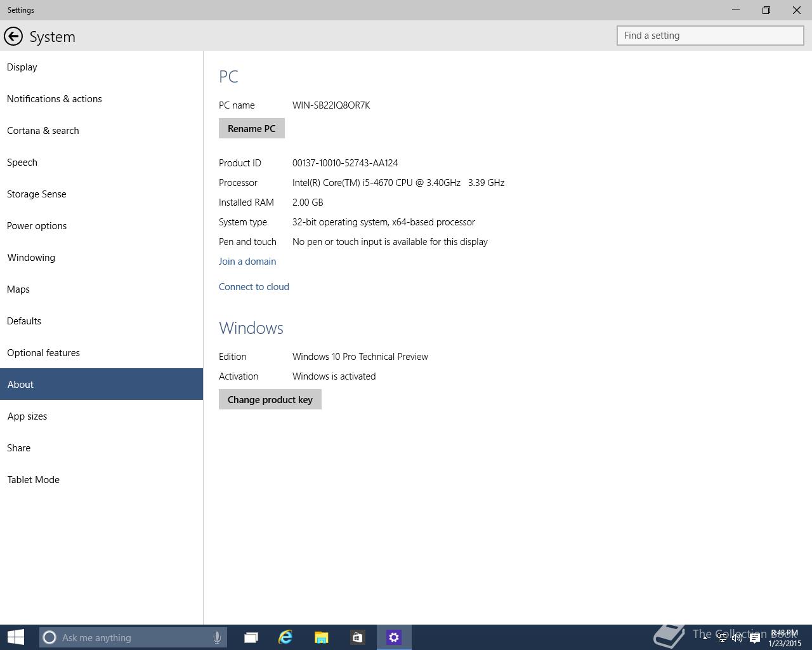812x650 pixels.
Task: Open the Defaults settings page
Action: pyautogui.click(x=101, y=321)
